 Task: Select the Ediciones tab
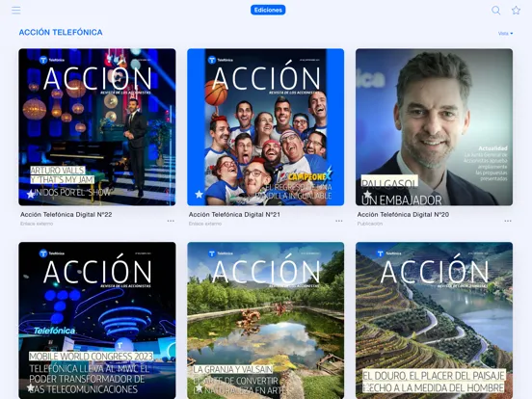pyautogui.click(x=268, y=11)
